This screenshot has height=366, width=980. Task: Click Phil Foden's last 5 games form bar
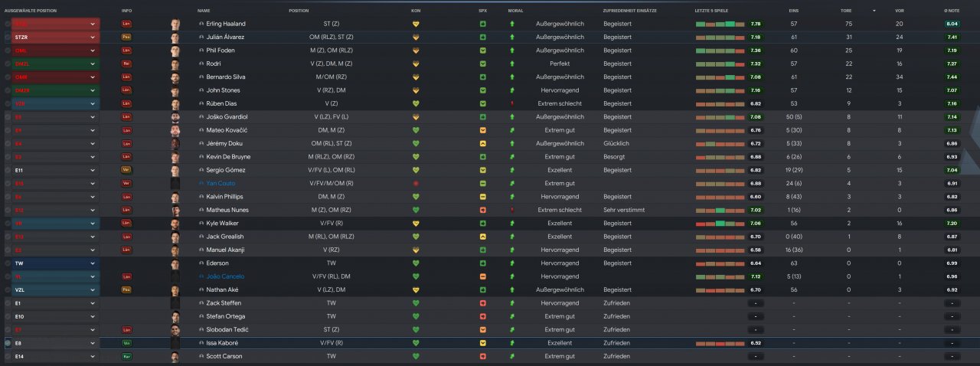pos(721,51)
